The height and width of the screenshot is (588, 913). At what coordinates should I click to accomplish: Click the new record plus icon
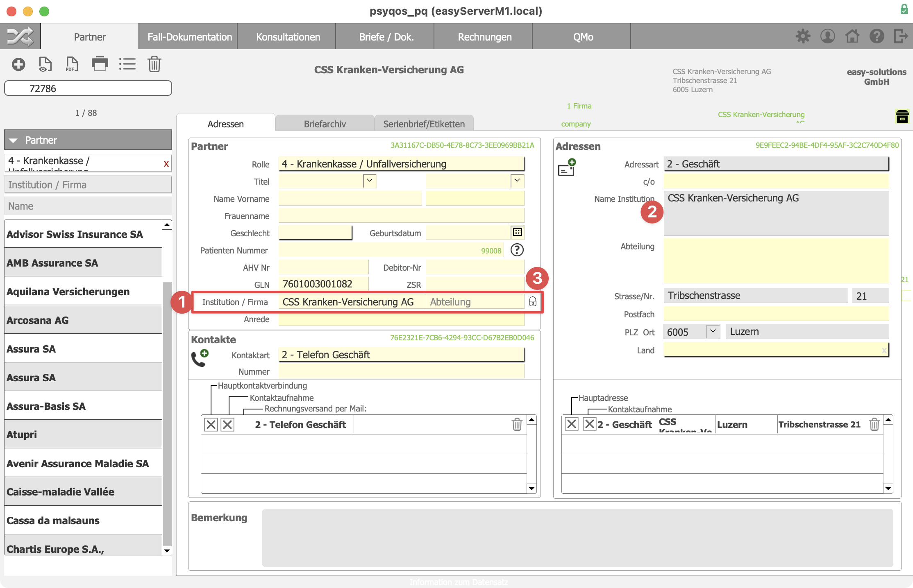click(x=18, y=64)
